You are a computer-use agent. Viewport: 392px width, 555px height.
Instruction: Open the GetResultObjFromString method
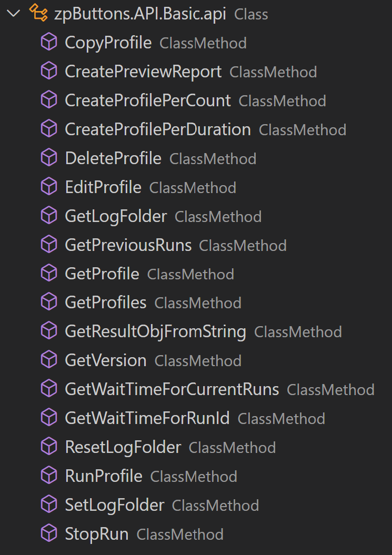click(x=155, y=331)
